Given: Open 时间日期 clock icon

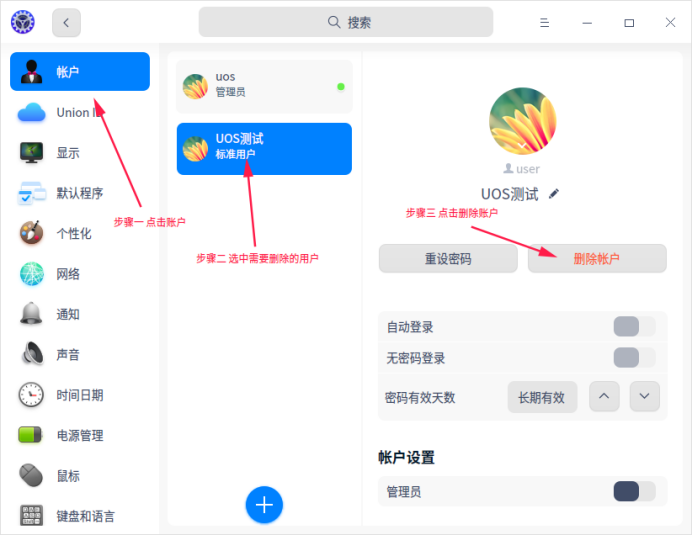Looking at the screenshot, I should point(31,395).
